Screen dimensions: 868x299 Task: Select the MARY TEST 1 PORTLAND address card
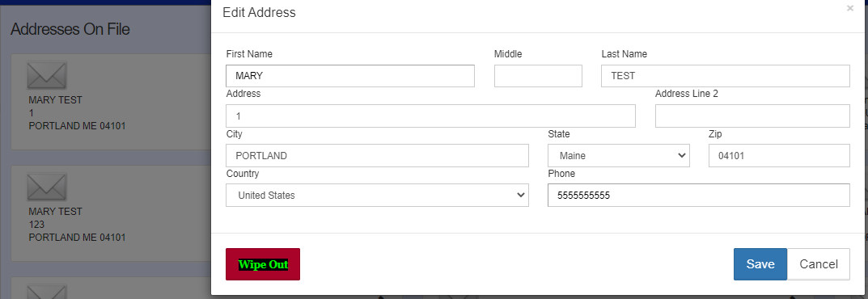point(111,102)
